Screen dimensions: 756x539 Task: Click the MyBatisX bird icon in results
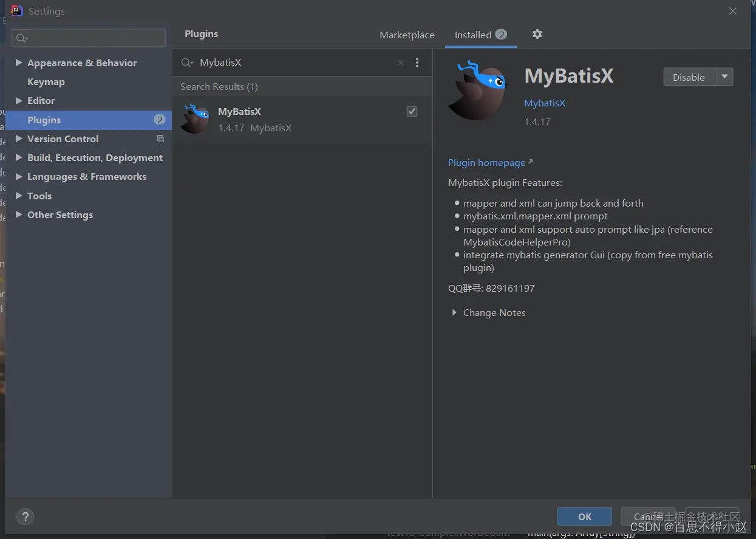point(195,118)
